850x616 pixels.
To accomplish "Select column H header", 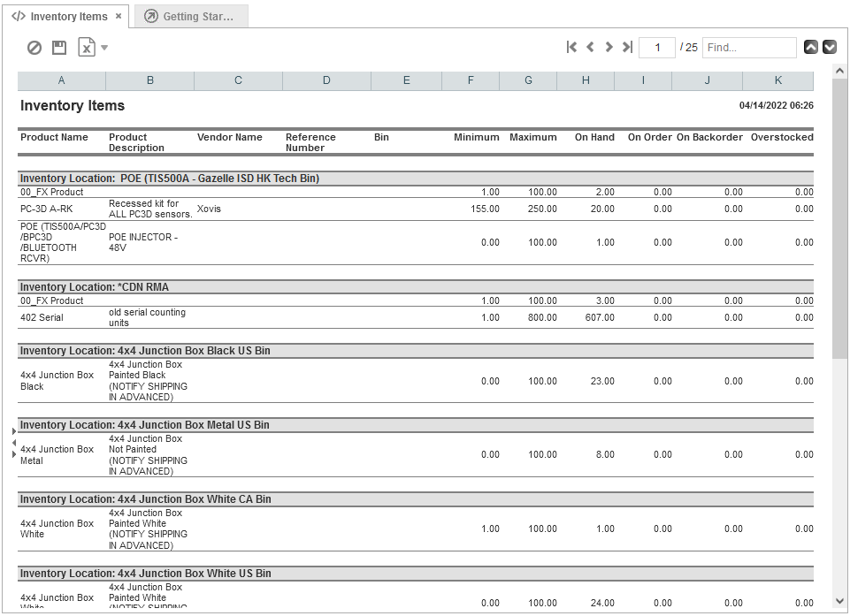I will [x=586, y=80].
